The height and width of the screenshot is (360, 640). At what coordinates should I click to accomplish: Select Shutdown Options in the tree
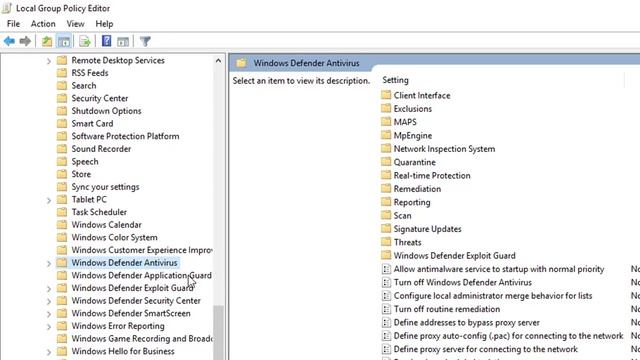click(x=106, y=111)
